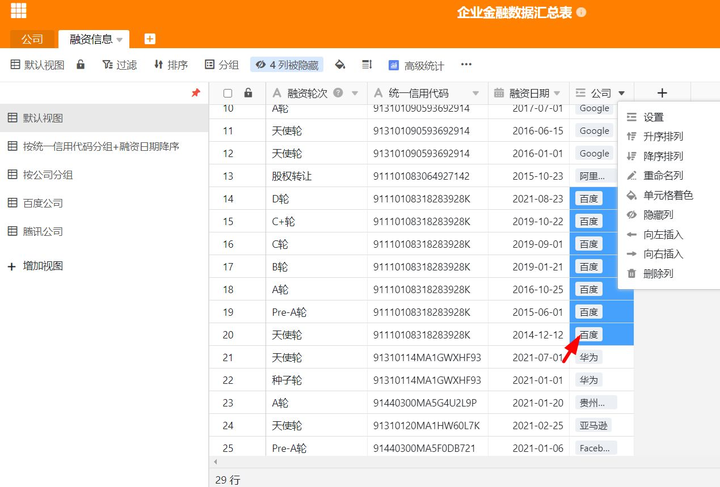Click the 企业金融数据汇总表 title

point(514,12)
